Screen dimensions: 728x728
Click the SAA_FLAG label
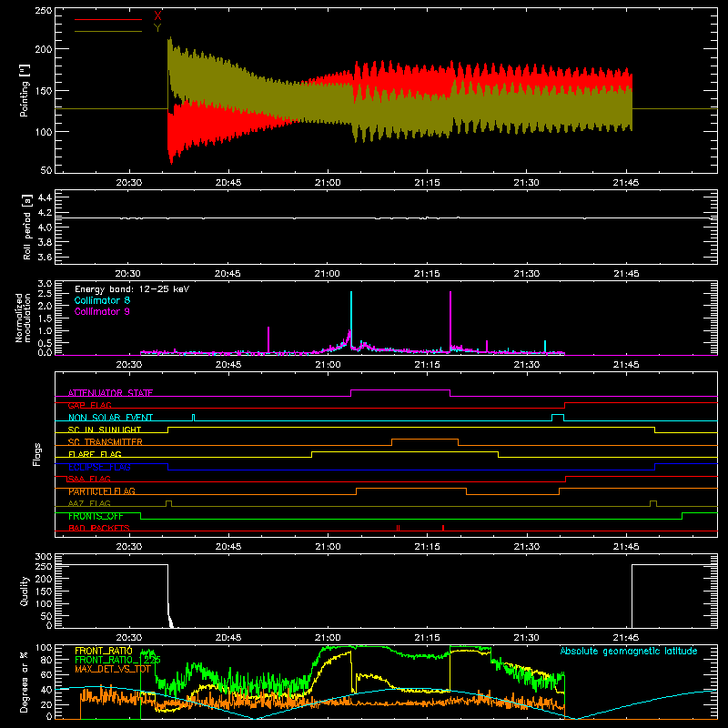coord(89,479)
